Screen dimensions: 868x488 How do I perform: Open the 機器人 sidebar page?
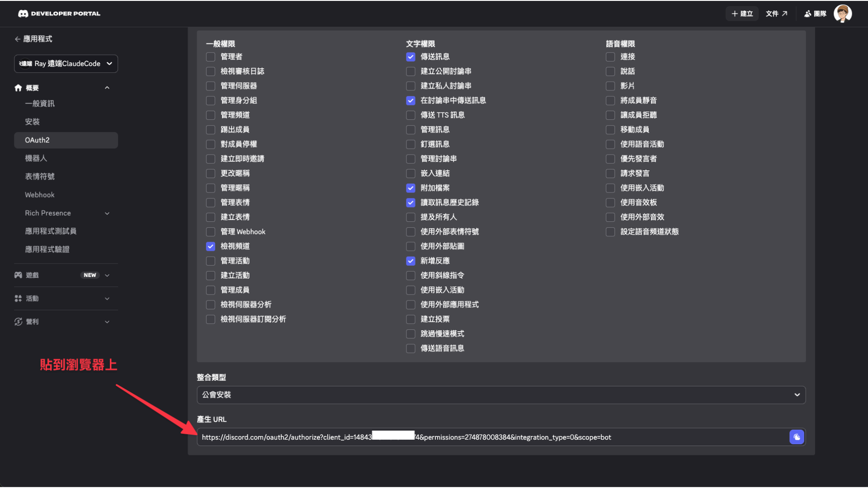(x=36, y=158)
